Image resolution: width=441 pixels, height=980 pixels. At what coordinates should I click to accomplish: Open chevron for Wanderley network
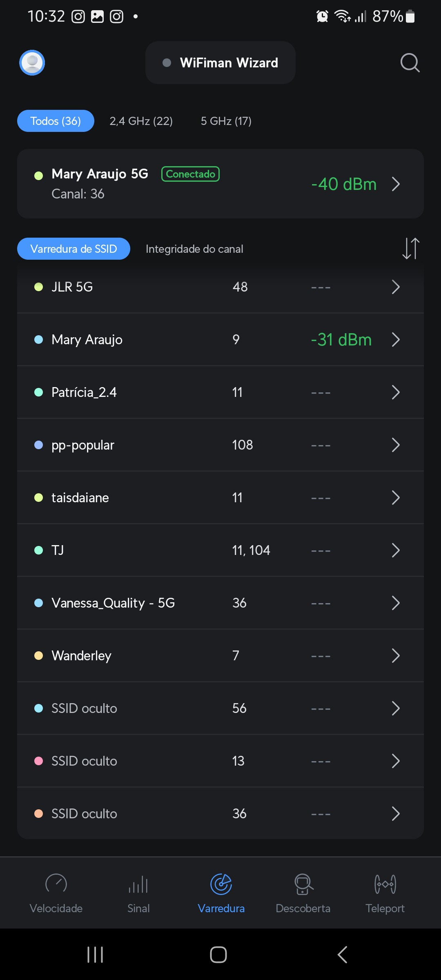(395, 656)
